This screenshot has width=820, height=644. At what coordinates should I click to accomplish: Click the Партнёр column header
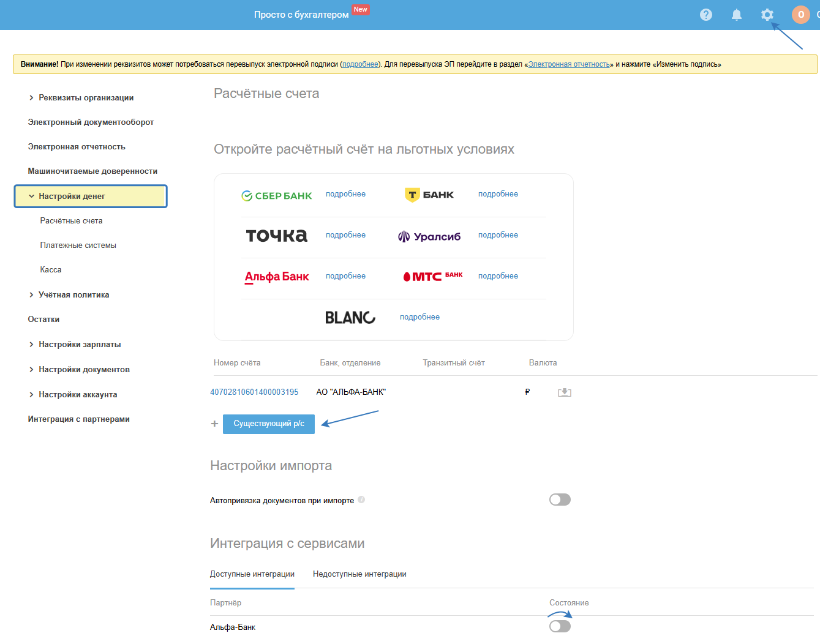click(225, 603)
